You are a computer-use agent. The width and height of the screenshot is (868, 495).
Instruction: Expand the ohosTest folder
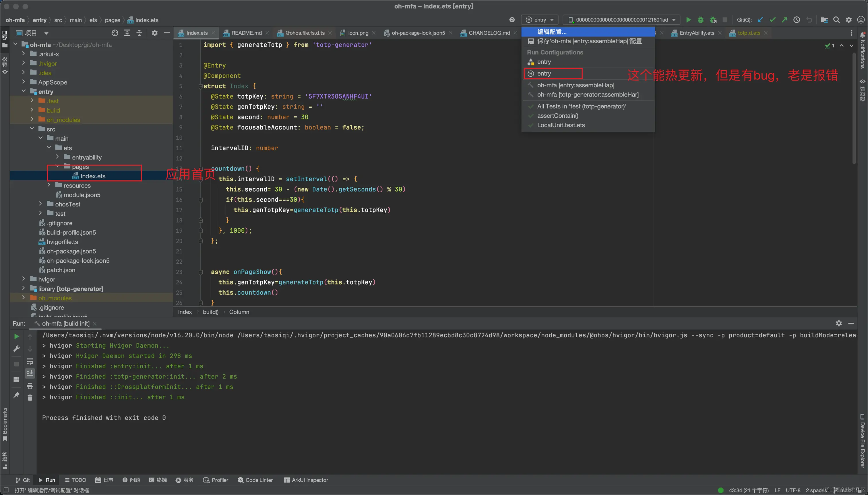point(40,204)
